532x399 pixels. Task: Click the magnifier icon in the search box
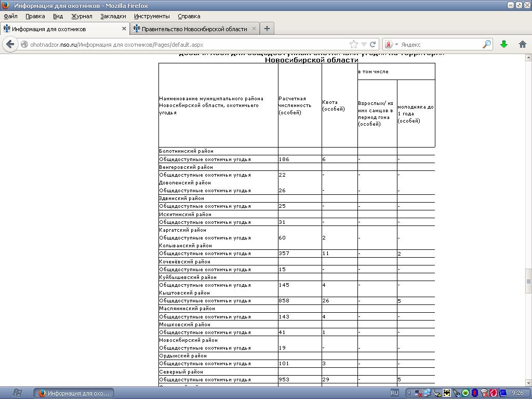pos(486,45)
